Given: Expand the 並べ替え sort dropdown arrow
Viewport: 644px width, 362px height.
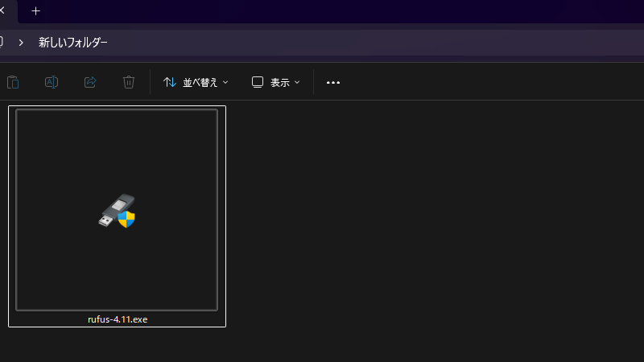Looking at the screenshot, I should click(225, 82).
